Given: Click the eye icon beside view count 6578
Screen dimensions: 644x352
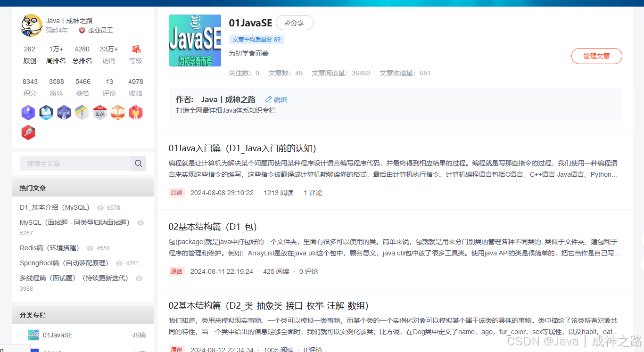Looking at the screenshot, I should coord(100,208).
